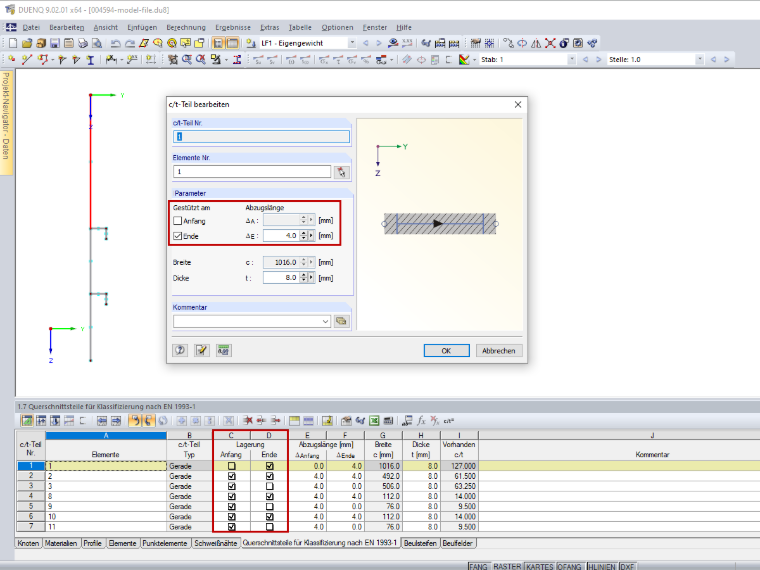Image resolution: width=760 pixels, height=570 pixels.
Task: Click the ΔE stepper next to 4.0
Action: pyautogui.click(x=304, y=236)
